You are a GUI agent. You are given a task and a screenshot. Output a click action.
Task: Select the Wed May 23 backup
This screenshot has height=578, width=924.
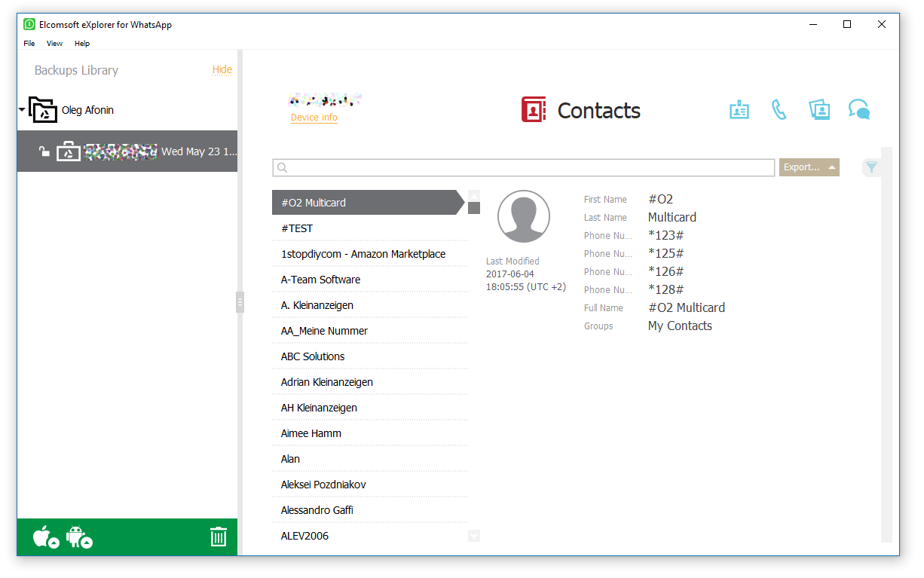tap(127, 151)
